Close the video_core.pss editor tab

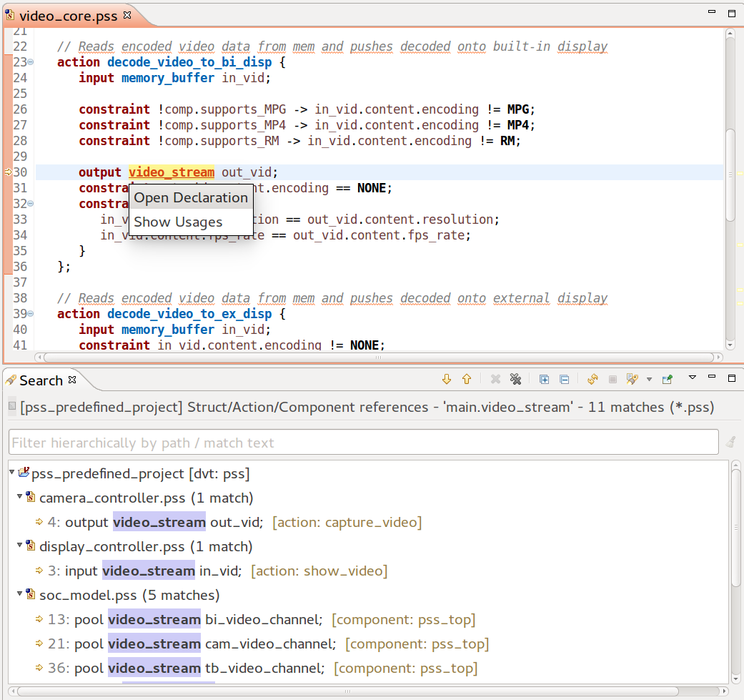click(127, 14)
